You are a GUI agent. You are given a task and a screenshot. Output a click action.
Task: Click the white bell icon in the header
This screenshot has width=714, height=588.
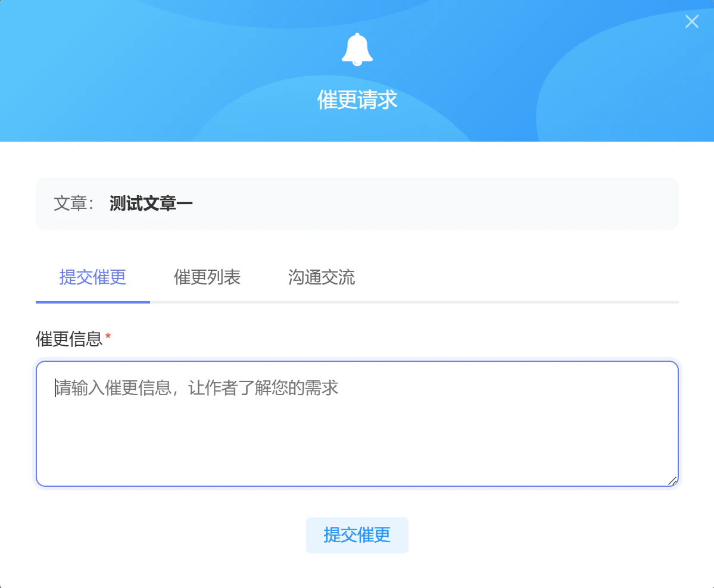(357, 49)
